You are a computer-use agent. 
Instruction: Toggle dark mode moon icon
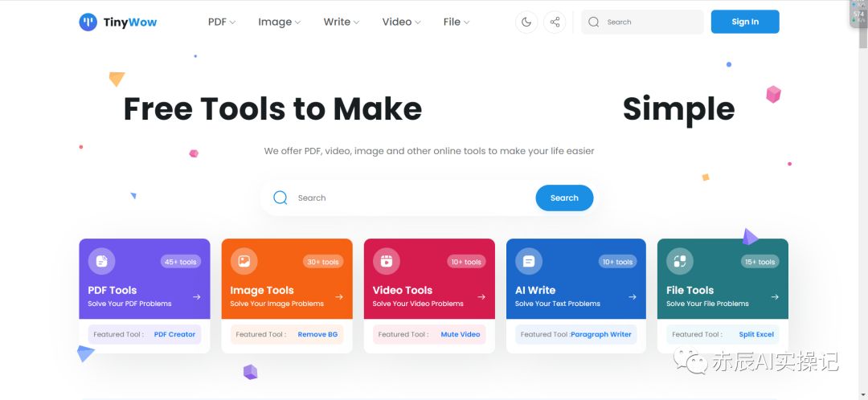(526, 22)
